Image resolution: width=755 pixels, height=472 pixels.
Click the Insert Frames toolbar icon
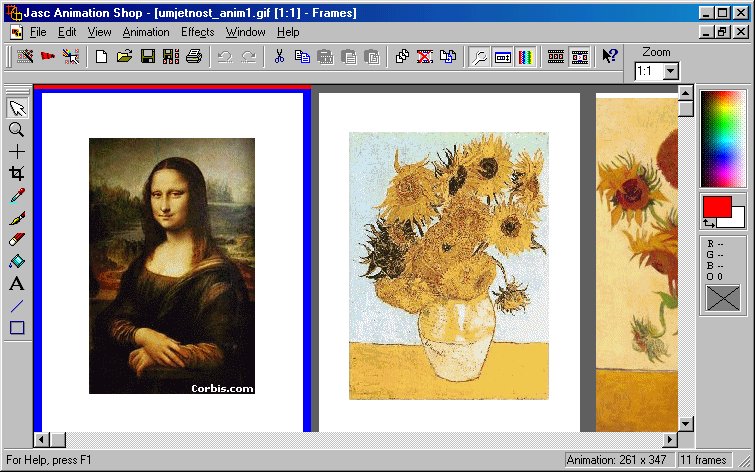click(x=402, y=57)
